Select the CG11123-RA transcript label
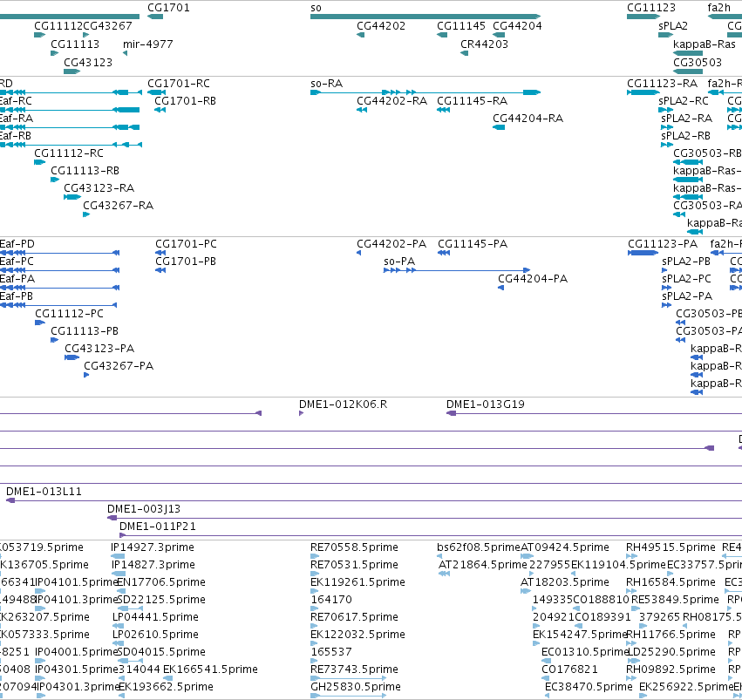This screenshot has height=700, width=742. (662, 84)
